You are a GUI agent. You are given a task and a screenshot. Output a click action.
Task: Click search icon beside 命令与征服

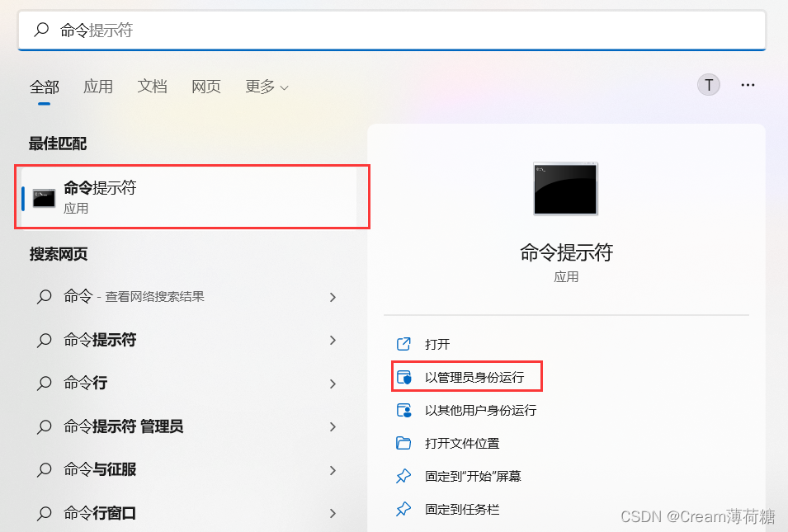click(x=45, y=470)
